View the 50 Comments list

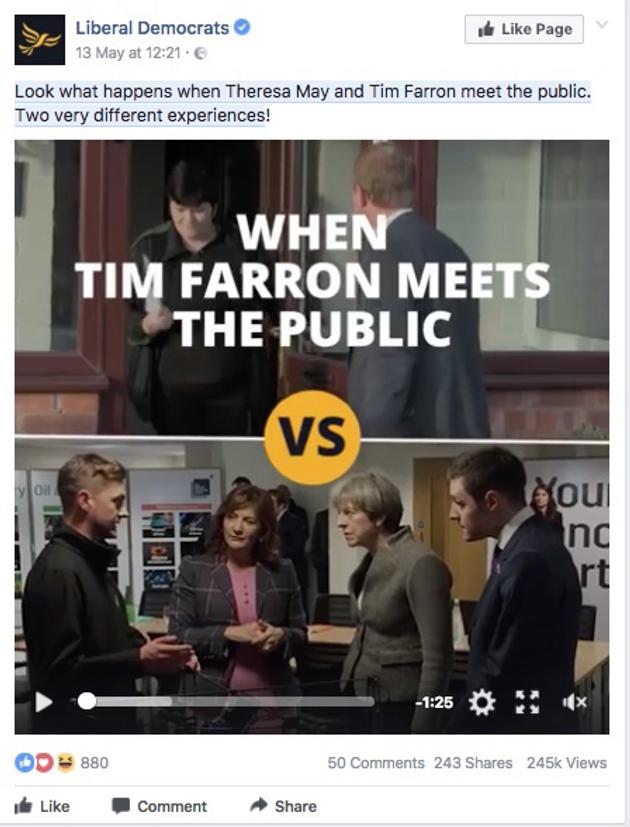[376, 763]
